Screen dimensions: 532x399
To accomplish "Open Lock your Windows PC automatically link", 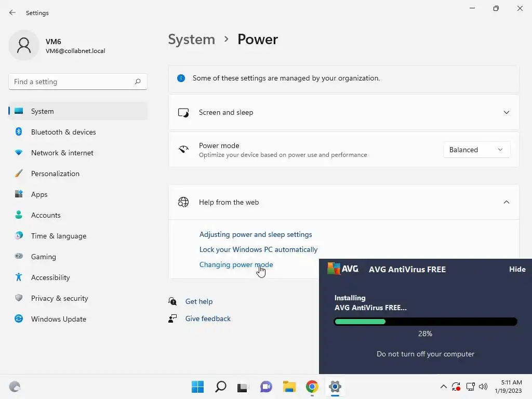I will pyautogui.click(x=259, y=249).
